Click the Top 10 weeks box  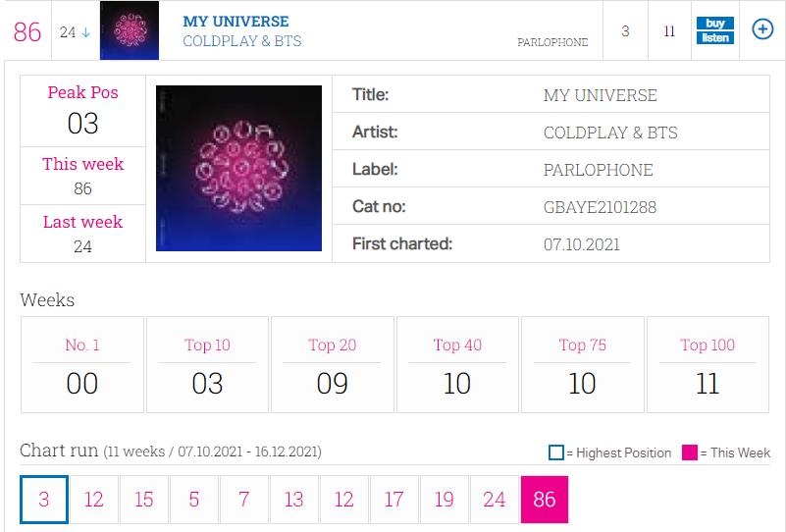(x=207, y=364)
